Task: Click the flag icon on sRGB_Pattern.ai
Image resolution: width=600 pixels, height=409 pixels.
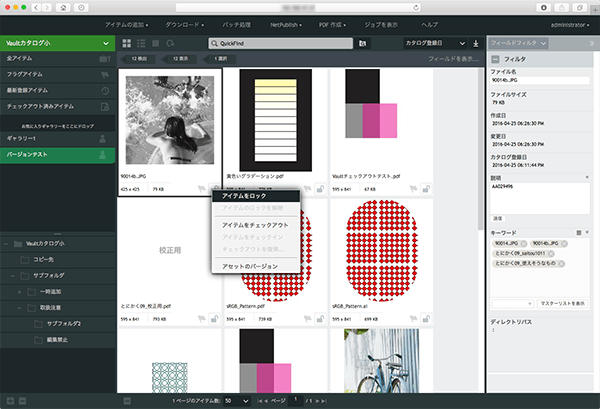Action: [x=413, y=319]
